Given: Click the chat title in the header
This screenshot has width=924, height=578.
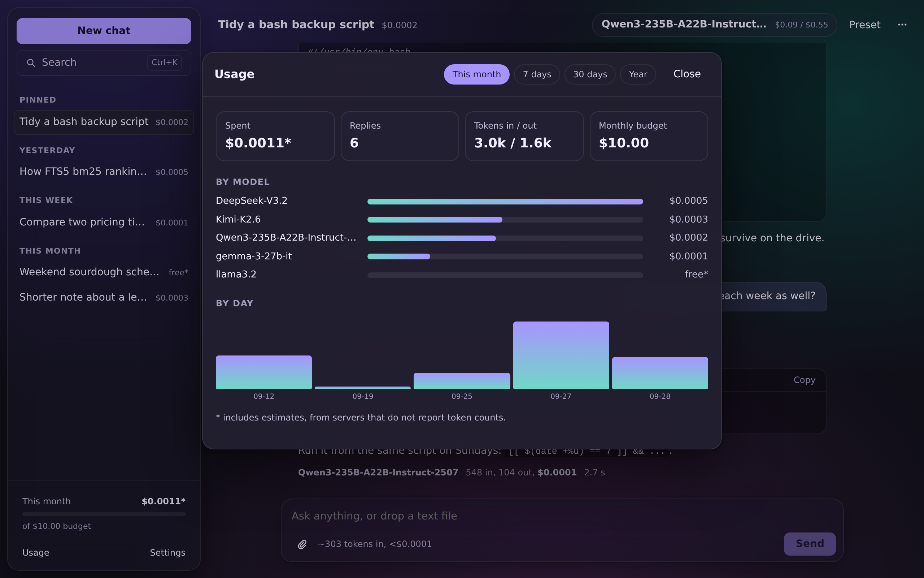Looking at the screenshot, I should [x=296, y=25].
